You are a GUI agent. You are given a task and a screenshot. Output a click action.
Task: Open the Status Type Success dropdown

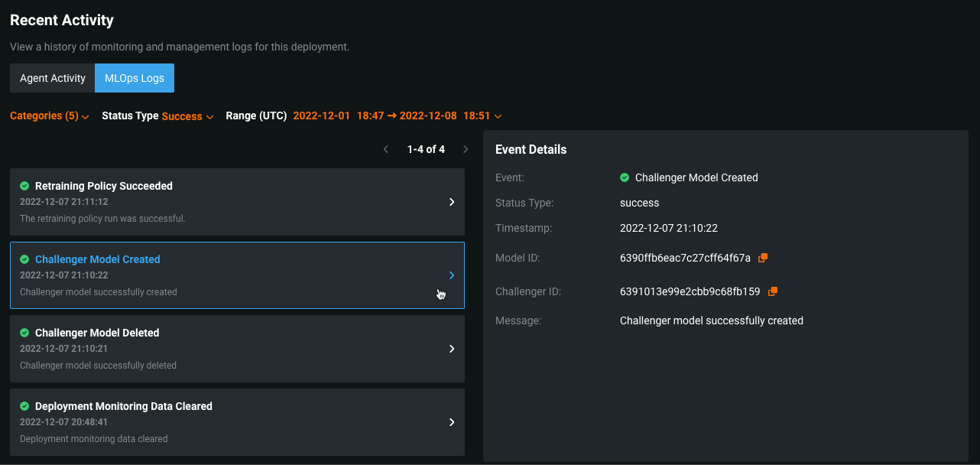point(187,116)
